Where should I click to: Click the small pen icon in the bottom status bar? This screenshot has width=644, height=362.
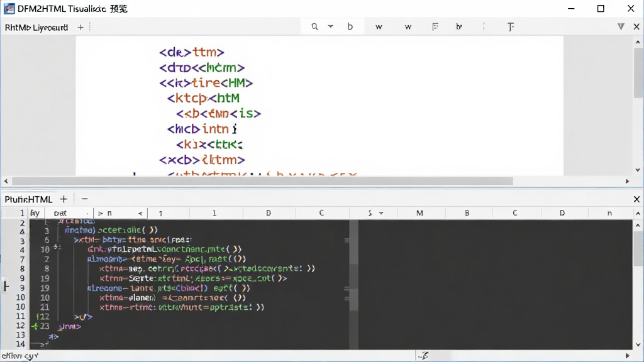[x=423, y=356]
